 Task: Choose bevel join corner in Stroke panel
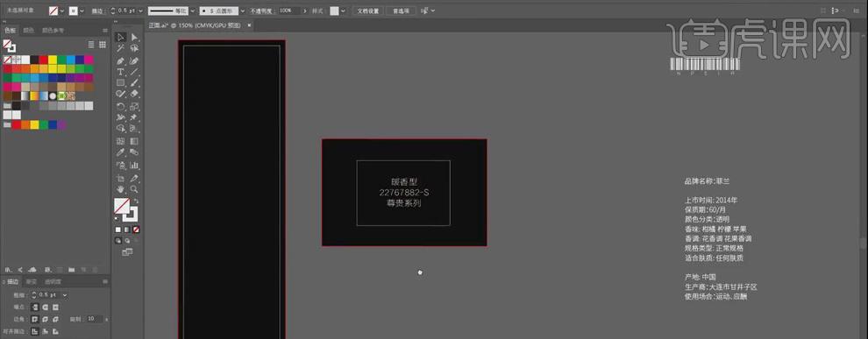(55, 319)
